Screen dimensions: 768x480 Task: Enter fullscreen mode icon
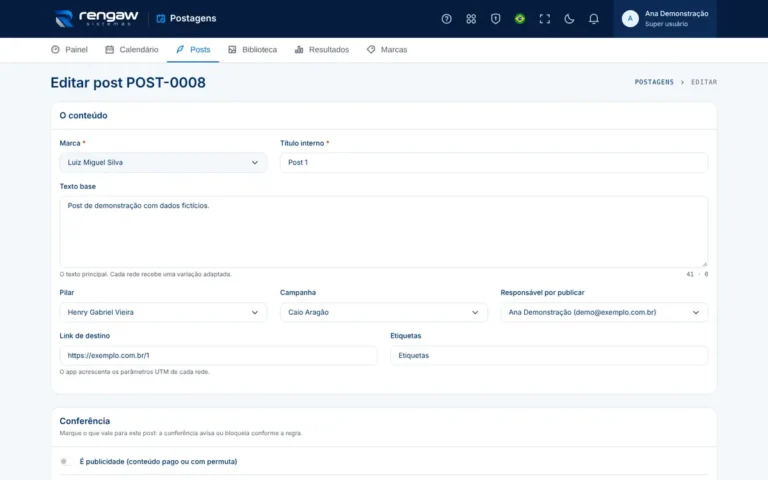[545, 19]
